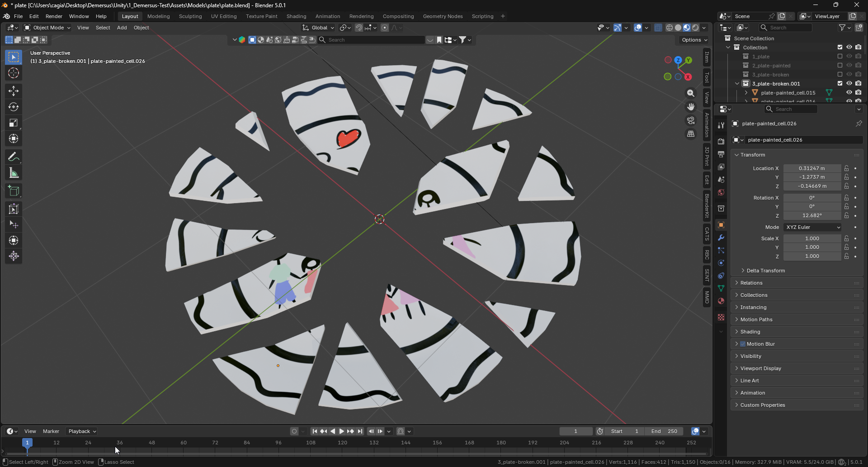
Task: Enable snapping with the magnet icon
Action: coord(359,28)
